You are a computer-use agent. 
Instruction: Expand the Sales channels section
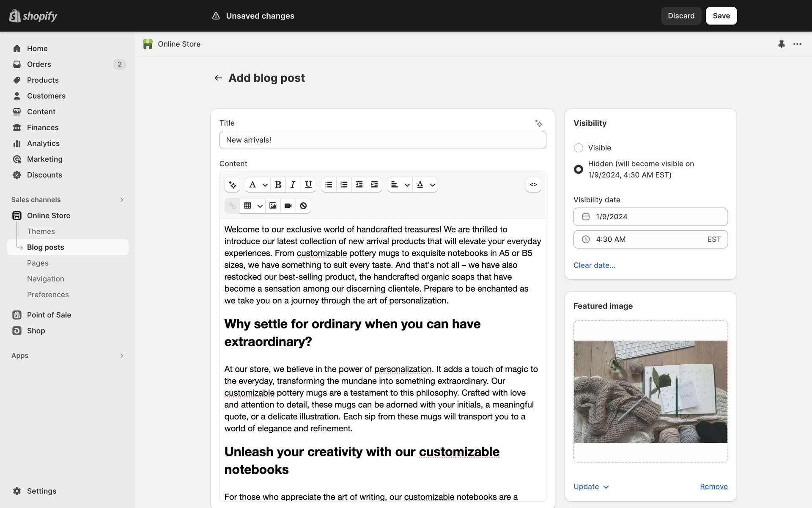121,200
